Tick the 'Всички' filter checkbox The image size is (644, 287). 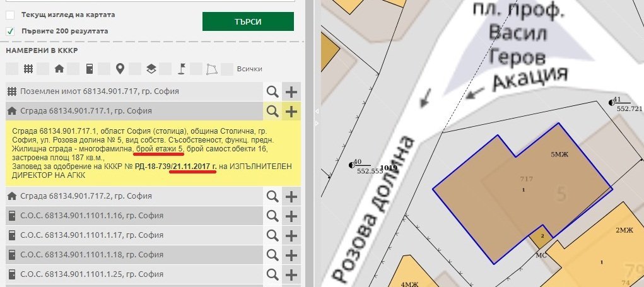point(228,69)
